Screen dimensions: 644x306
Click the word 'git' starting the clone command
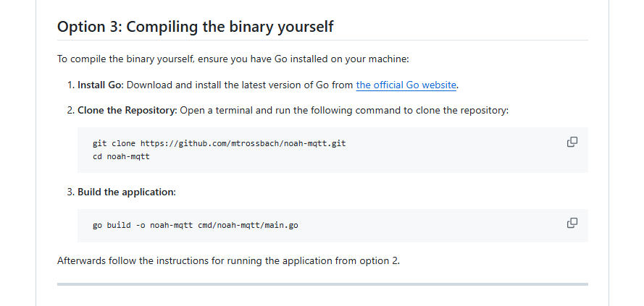(x=100, y=143)
